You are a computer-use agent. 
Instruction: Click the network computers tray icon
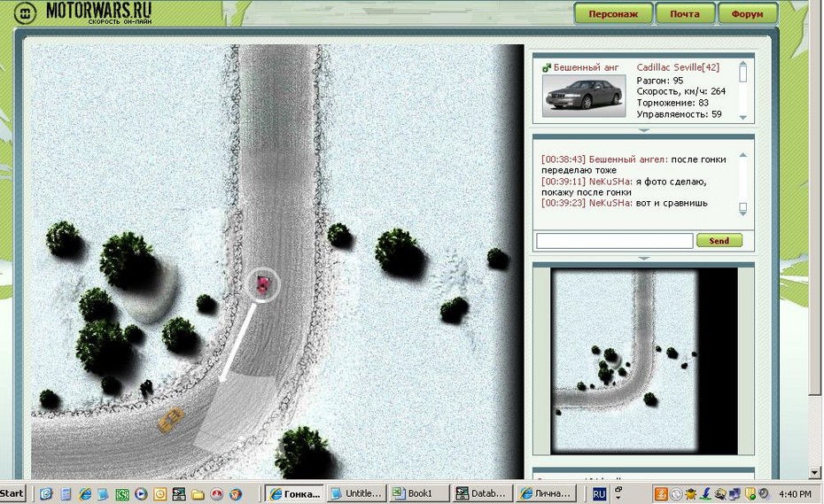click(x=735, y=494)
